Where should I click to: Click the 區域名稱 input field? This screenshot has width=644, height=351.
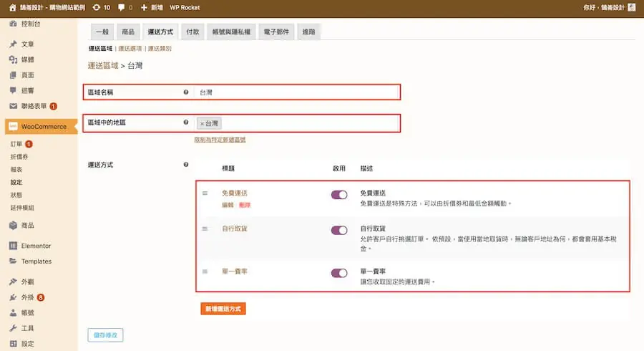(298, 92)
